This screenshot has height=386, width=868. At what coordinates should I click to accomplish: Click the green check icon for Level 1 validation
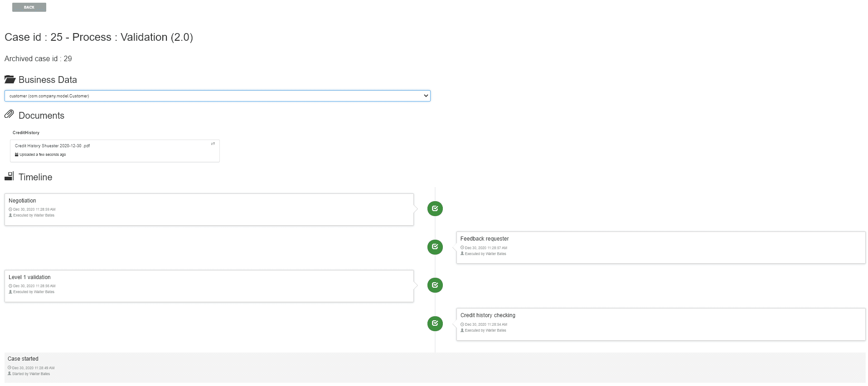point(435,285)
